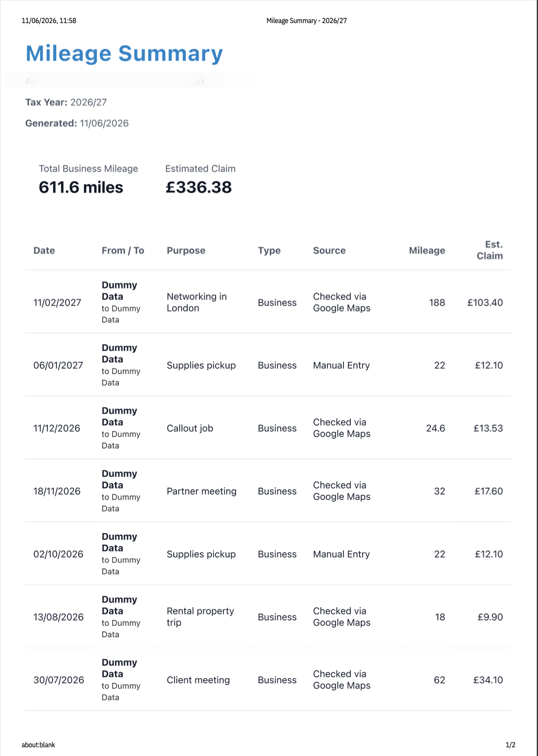Select the Client meeting purpose cell
538x756 pixels.
(198, 680)
